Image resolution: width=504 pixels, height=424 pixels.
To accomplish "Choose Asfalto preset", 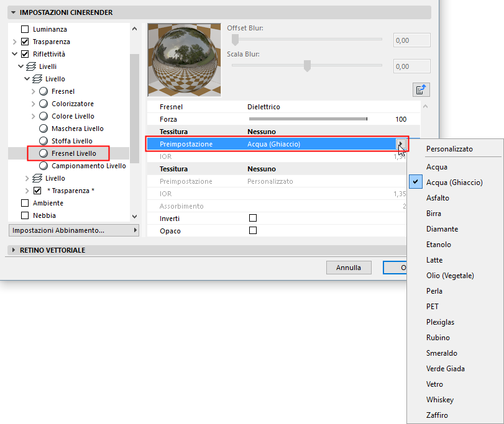I will click(x=455, y=197).
